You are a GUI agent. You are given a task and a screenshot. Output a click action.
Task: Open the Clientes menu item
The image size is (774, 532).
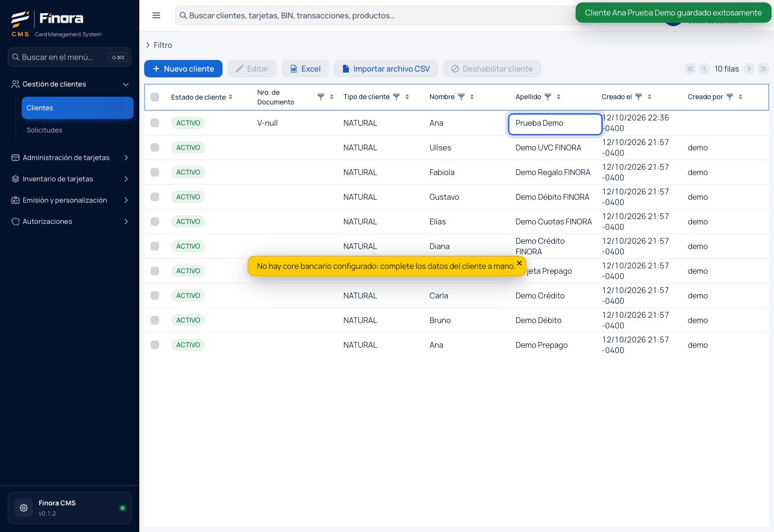click(x=77, y=108)
